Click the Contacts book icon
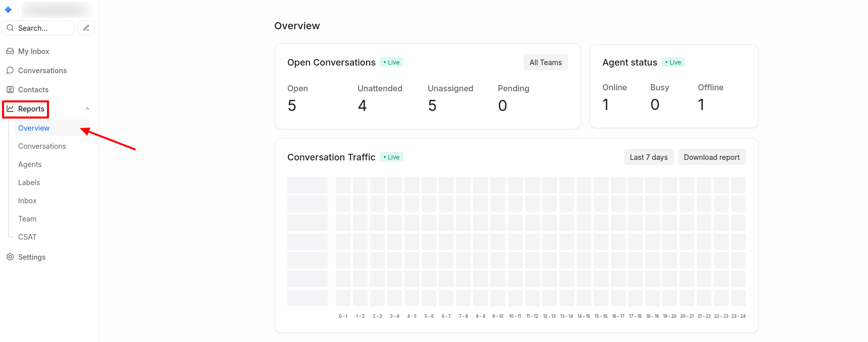Viewport: 868px width, 342px height. [x=10, y=90]
